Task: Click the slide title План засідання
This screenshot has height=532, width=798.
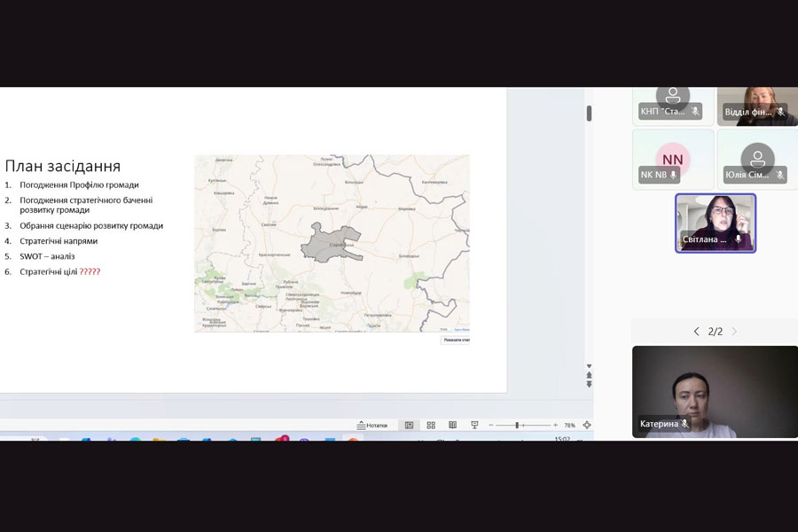Action: 63,166
